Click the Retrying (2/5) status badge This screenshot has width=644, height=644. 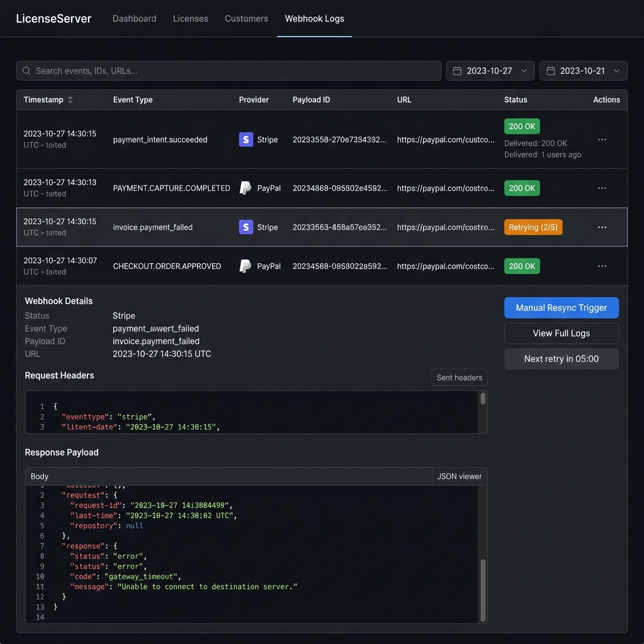pos(533,227)
